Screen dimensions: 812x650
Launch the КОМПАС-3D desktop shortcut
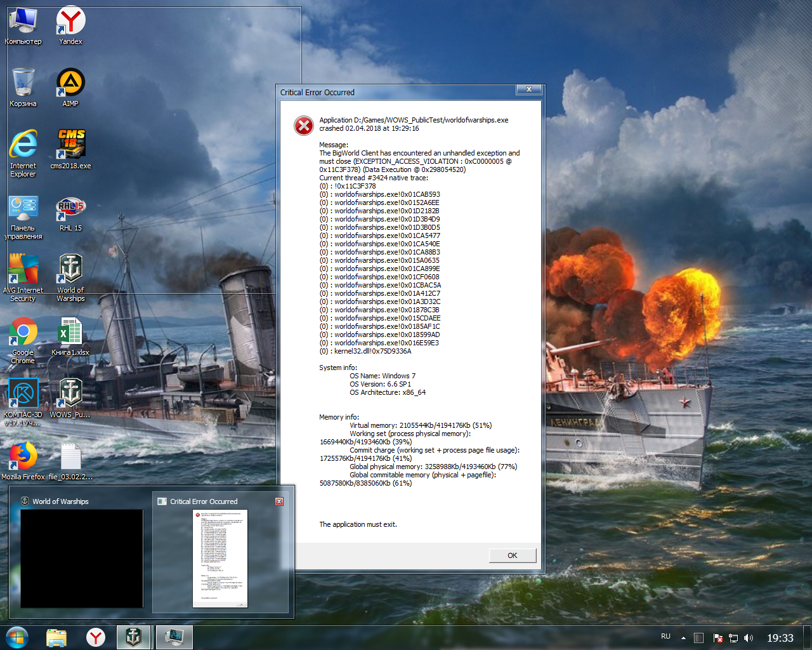[x=23, y=394]
